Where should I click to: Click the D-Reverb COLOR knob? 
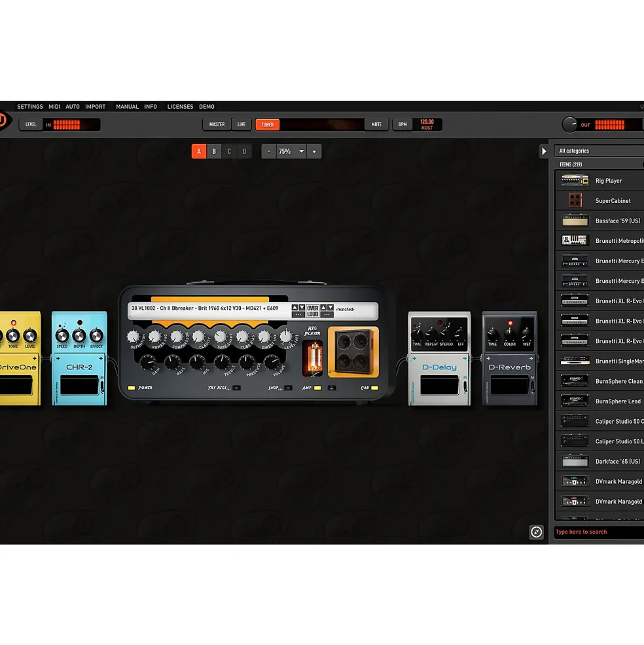click(x=510, y=333)
